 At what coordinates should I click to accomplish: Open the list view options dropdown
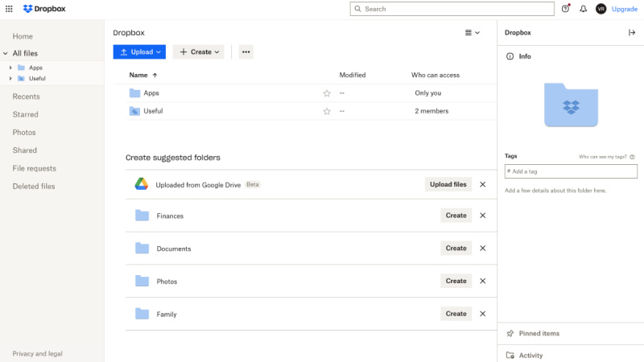pos(473,32)
